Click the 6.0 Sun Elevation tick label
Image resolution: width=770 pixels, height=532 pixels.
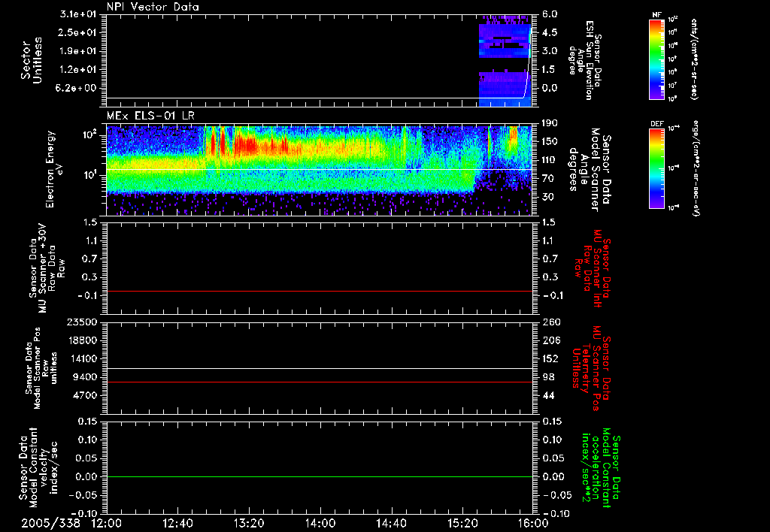coord(550,14)
